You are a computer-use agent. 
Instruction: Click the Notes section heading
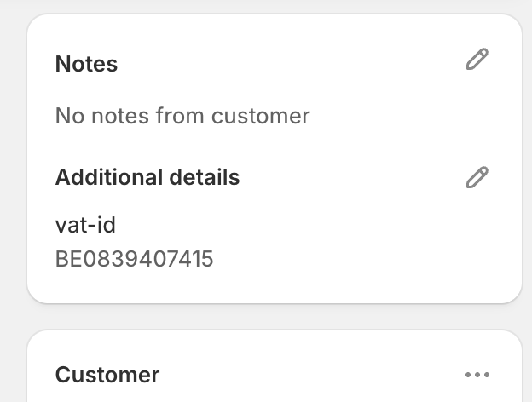coord(86,64)
